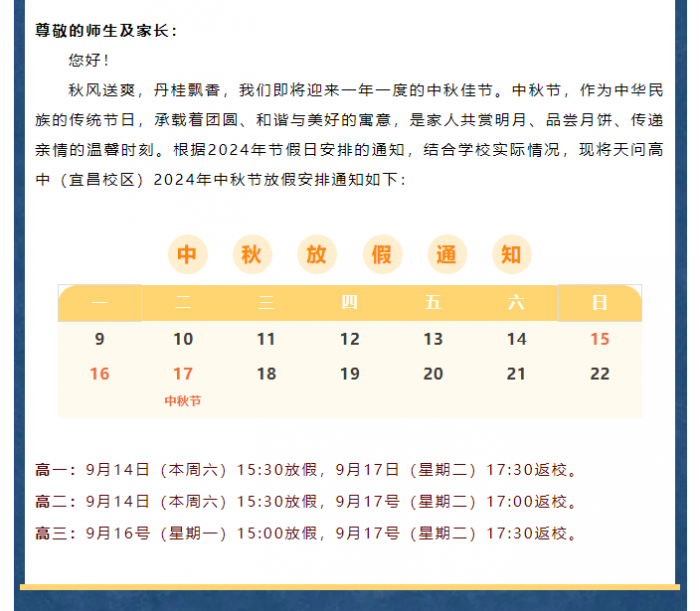This screenshot has height=611, width=700.
Task: Click the orange circle with character 秋
Action: pyautogui.click(x=252, y=254)
